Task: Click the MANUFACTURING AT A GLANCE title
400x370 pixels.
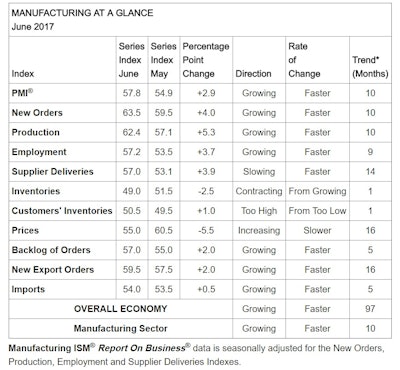Action: point(82,13)
